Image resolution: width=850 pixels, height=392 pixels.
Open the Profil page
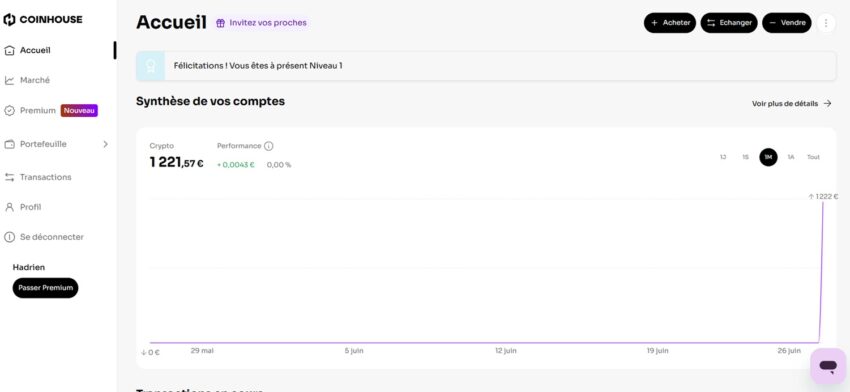pos(30,207)
